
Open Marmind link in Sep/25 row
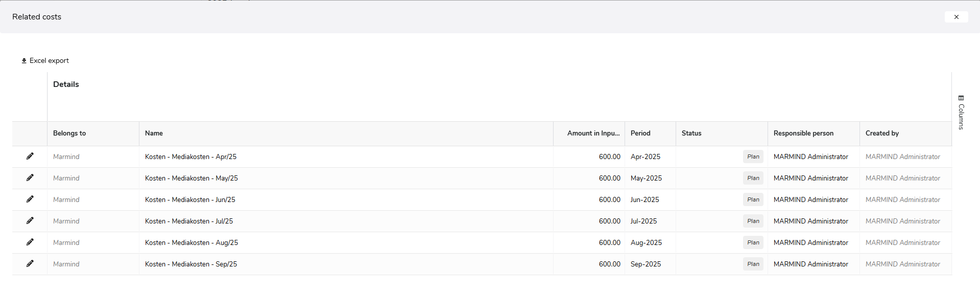(66, 264)
